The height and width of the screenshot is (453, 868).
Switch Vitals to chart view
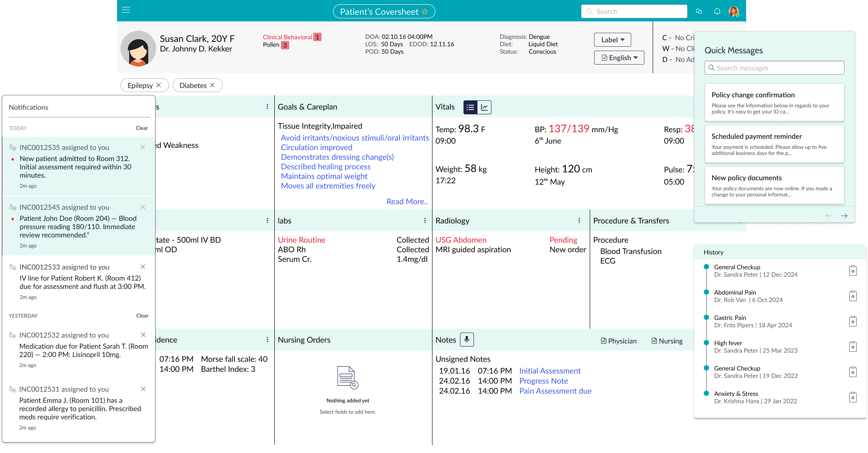pyautogui.click(x=484, y=107)
